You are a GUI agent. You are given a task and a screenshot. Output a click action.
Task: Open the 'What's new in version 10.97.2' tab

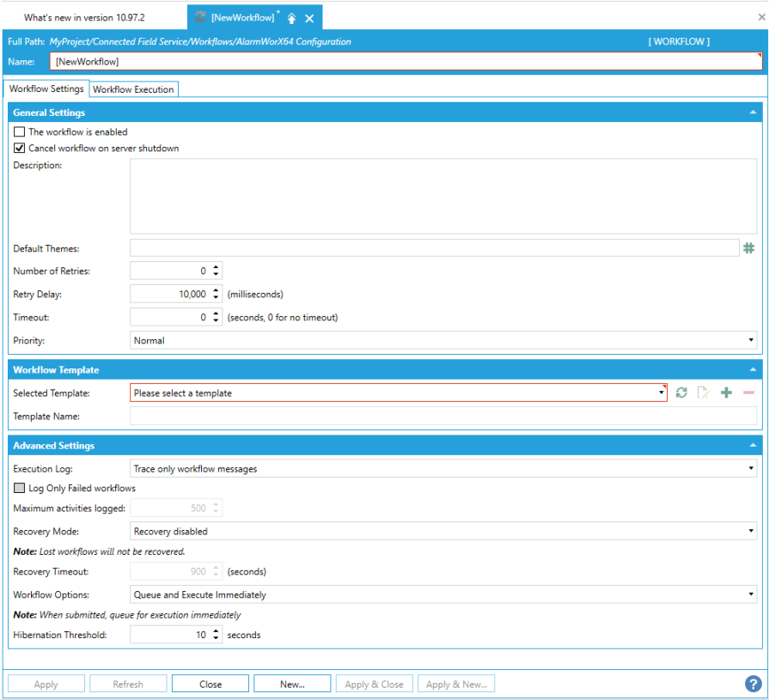tap(84, 17)
